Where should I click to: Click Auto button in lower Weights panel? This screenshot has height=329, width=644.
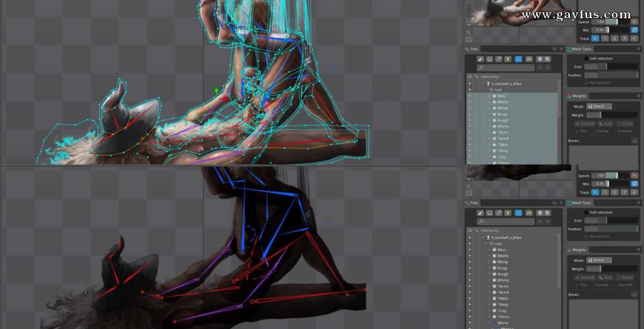coord(605,277)
